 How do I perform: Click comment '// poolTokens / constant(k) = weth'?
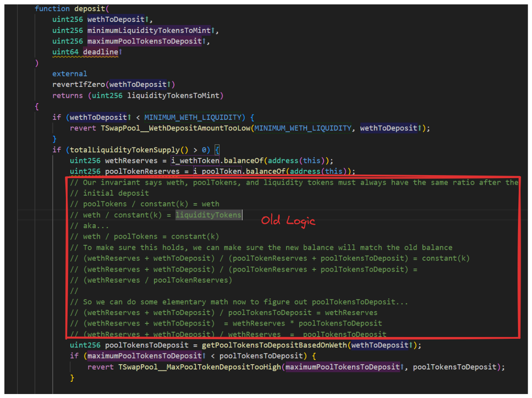[144, 204]
